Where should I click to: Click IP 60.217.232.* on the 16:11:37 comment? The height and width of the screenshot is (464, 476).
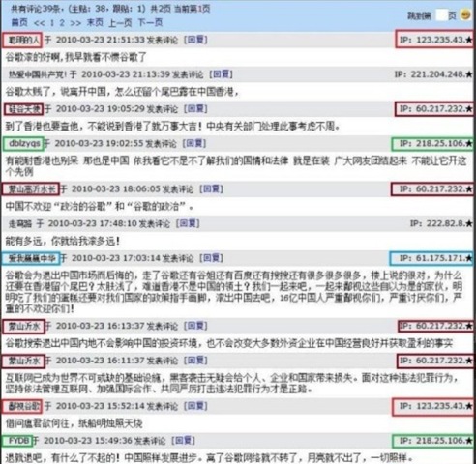click(x=436, y=361)
